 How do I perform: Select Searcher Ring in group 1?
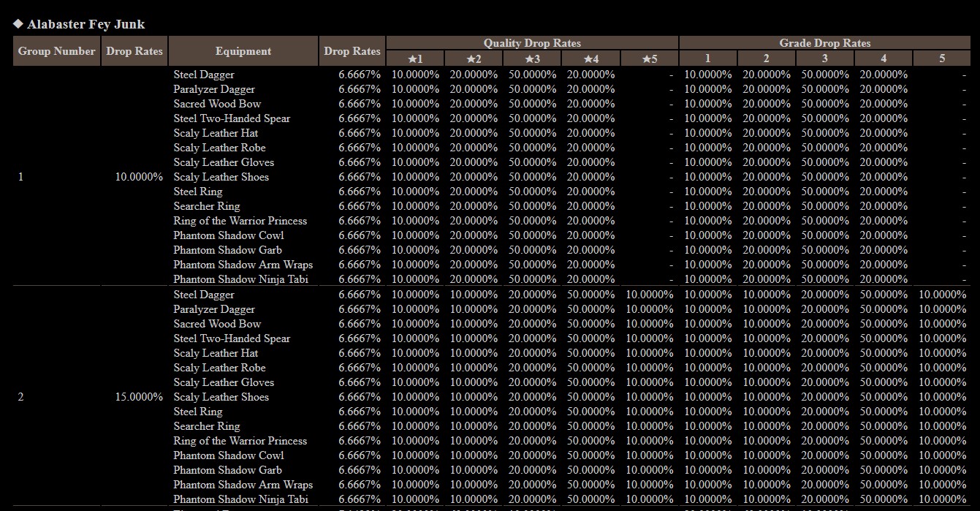pos(206,206)
